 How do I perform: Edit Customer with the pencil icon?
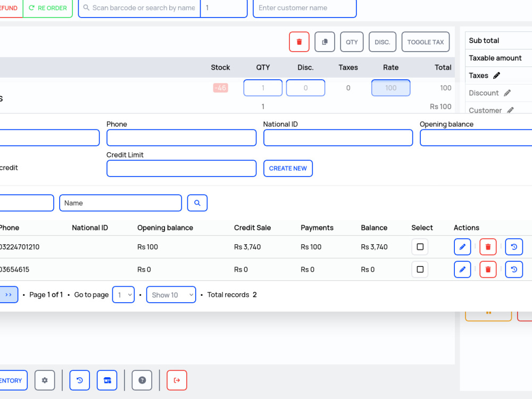pyautogui.click(x=510, y=110)
